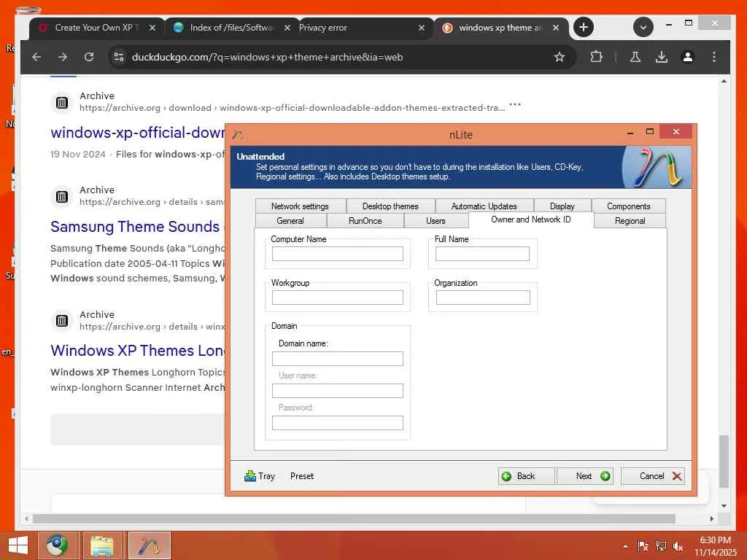Open the muted volume tray icon
This screenshot has height=560, width=747.
coord(678,546)
